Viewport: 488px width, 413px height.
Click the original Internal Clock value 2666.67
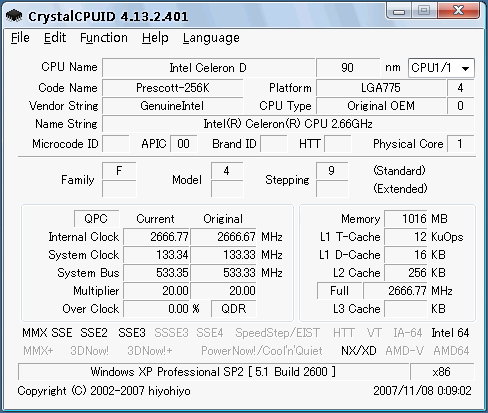click(223, 237)
